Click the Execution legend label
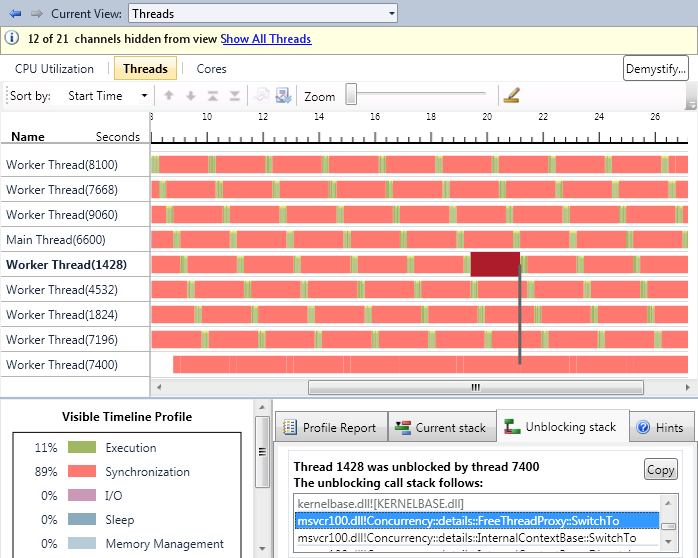The height and width of the screenshot is (558, 698). 131,448
